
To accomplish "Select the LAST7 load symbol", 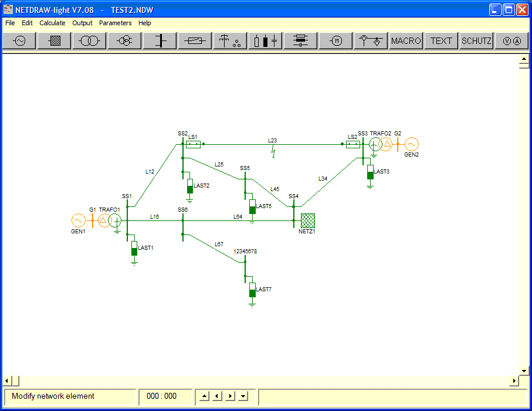I will (252, 290).
